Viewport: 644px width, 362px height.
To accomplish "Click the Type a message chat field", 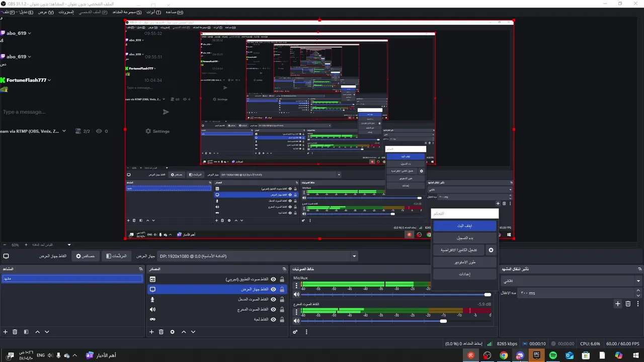I will 24,112.
